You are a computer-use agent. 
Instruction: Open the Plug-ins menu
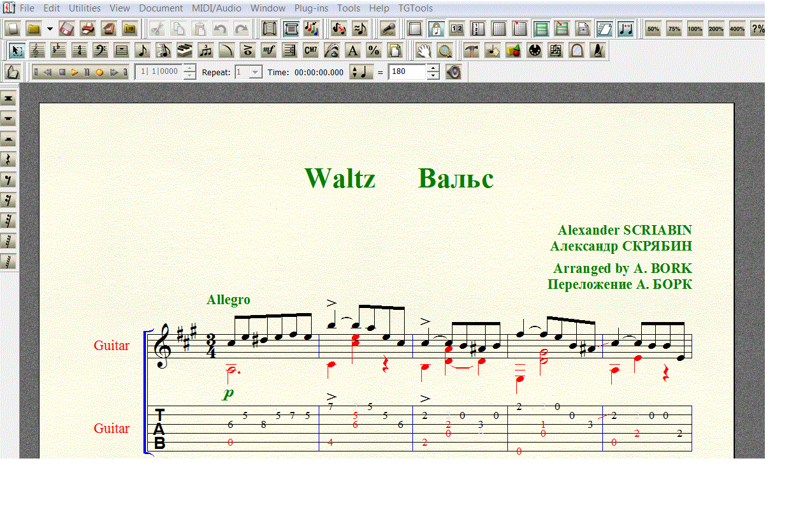(312, 8)
